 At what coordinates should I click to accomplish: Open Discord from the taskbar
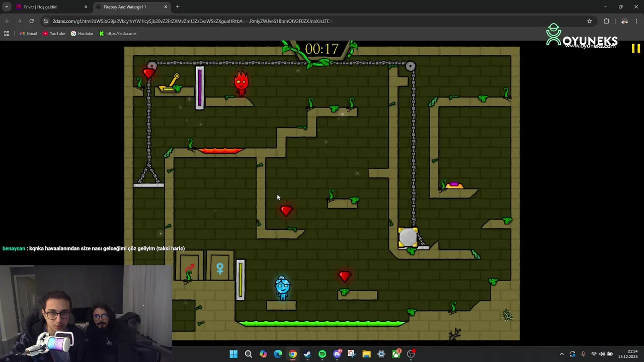point(337,354)
